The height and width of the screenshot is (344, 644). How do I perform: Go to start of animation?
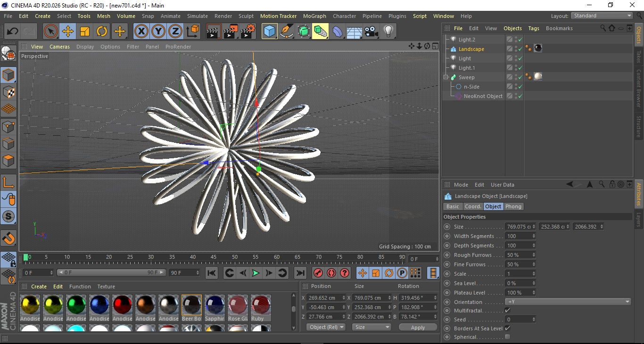coord(212,273)
